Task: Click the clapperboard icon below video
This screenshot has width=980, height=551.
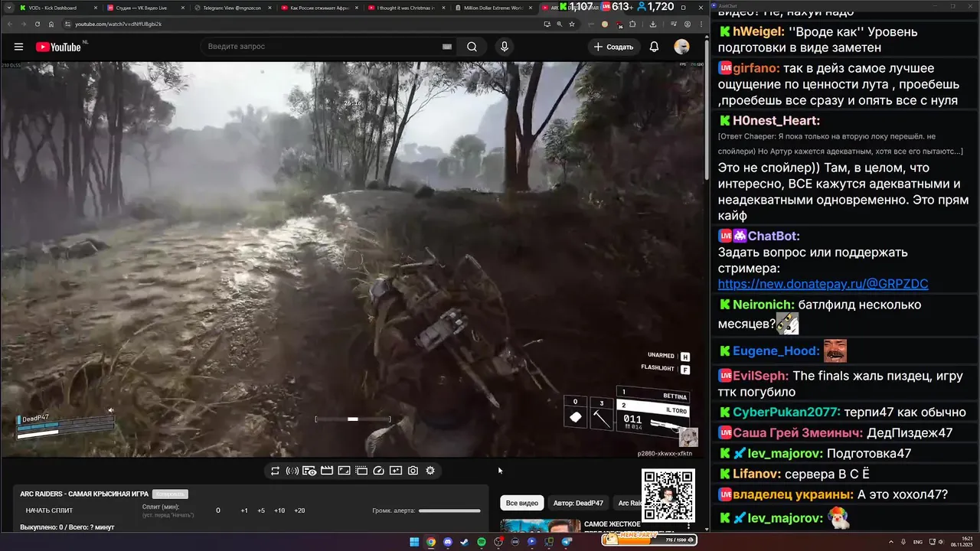Action: 327,471
